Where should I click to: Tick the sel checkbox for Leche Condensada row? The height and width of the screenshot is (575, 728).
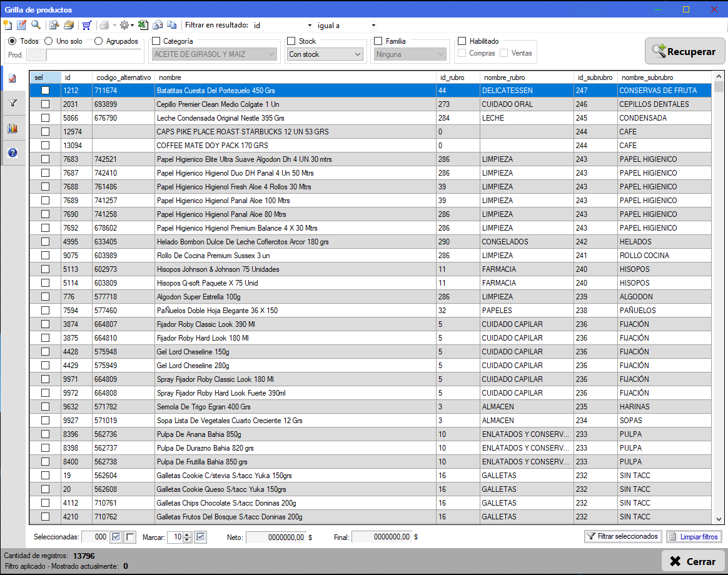tap(45, 118)
